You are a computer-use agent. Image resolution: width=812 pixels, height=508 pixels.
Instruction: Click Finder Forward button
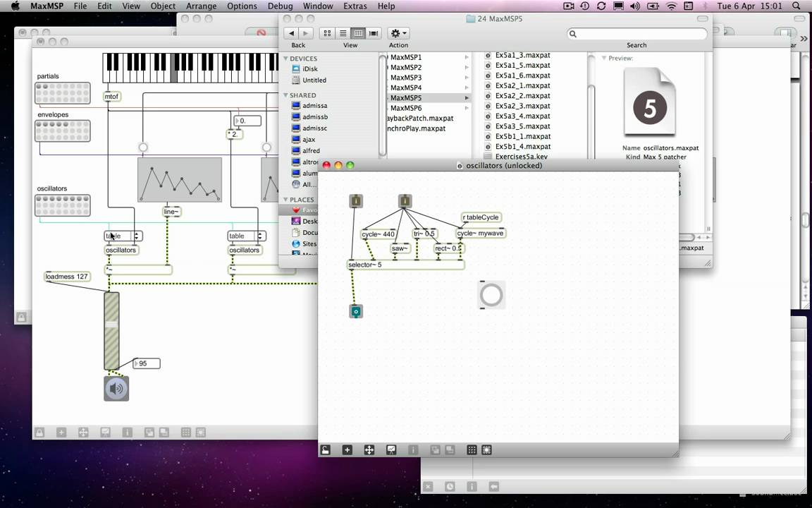(x=305, y=33)
